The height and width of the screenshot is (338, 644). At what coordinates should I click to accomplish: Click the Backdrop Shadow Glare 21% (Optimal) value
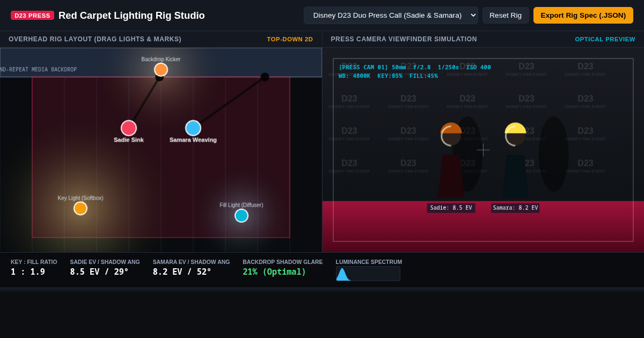[274, 272]
